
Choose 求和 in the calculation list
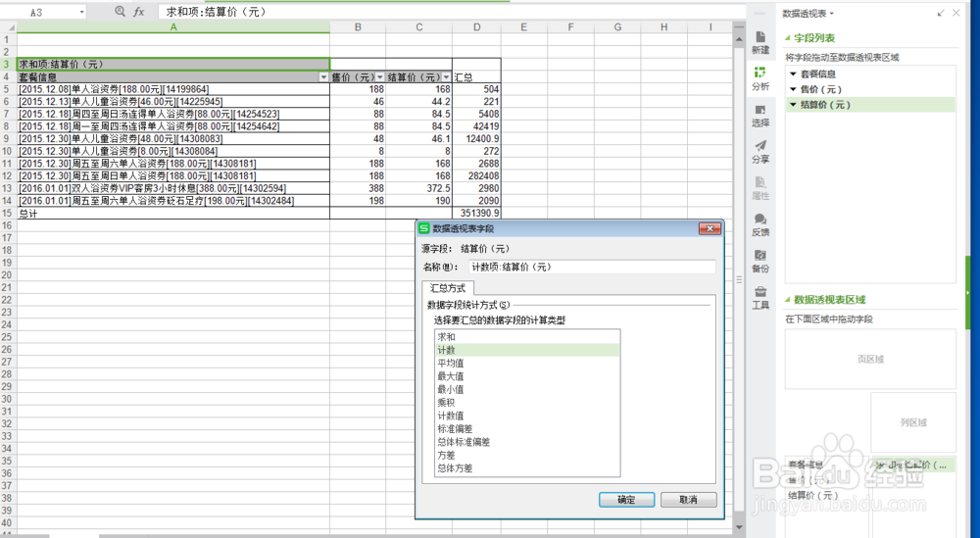tap(527, 337)
